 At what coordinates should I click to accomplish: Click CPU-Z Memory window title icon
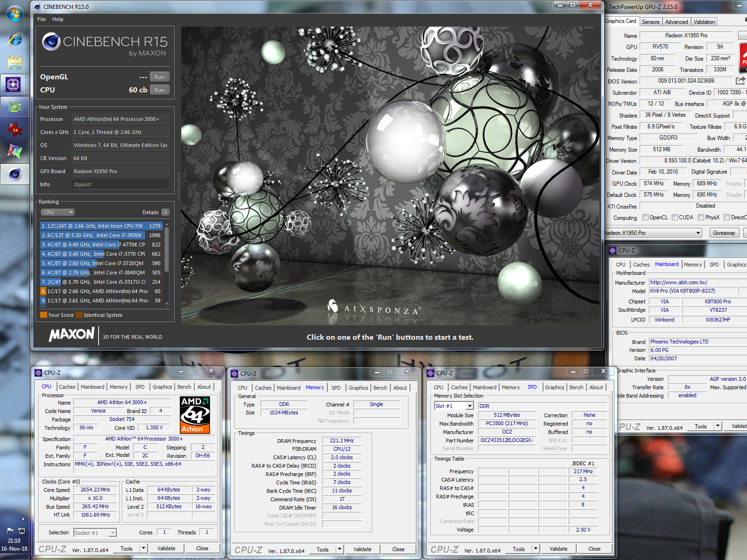[234, 373]
